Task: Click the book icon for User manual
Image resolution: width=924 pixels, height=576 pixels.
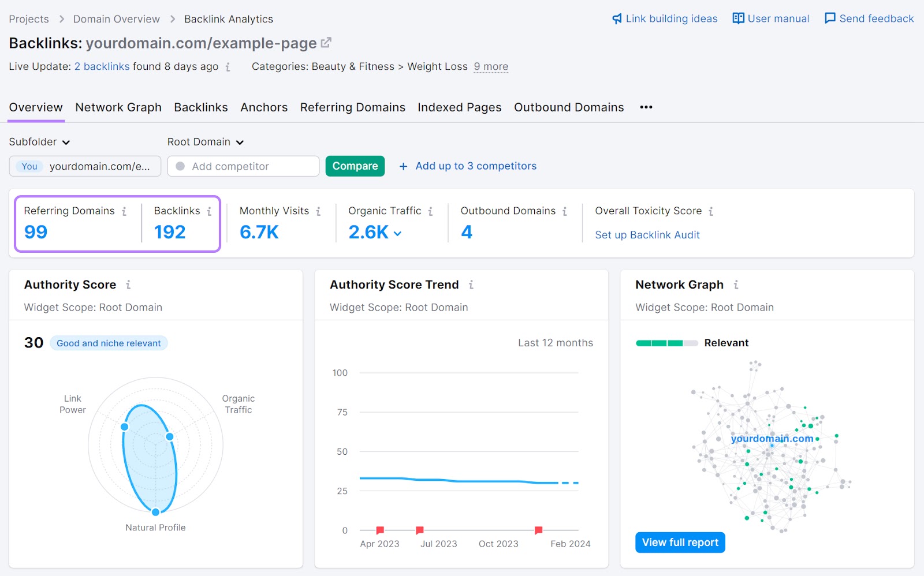Action: point(738,18)
